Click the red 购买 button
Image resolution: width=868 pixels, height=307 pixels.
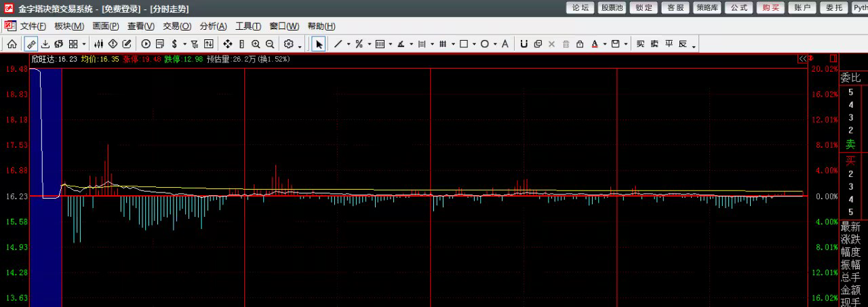(x=770, y=8)
